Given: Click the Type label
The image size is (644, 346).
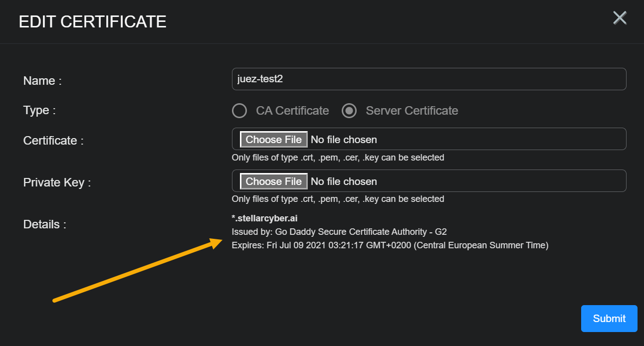Looking at the screenshot, I should pyautogui.click(x=39, y=111).
